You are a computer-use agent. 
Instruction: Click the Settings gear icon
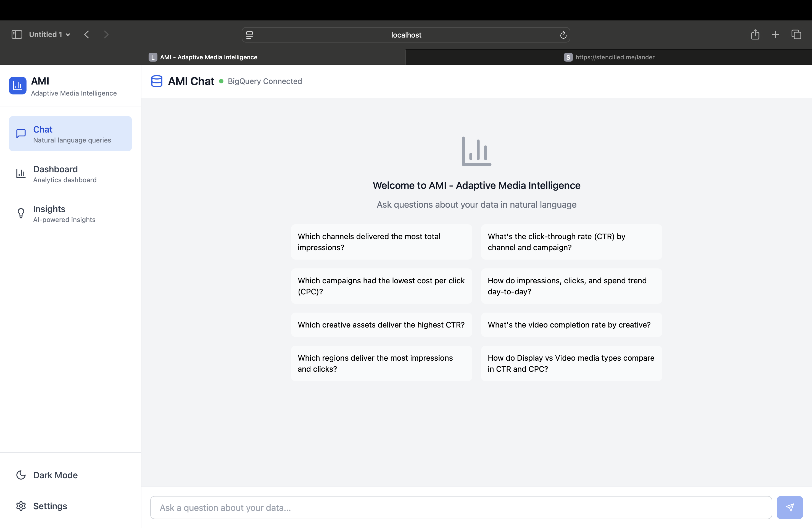coord(21,506)
